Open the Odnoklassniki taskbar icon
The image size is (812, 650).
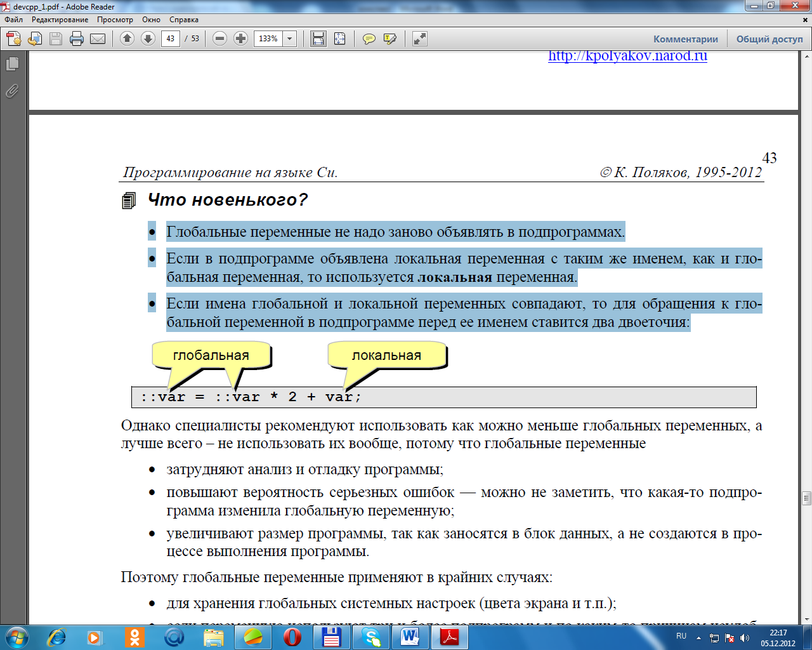click(134, 637)
